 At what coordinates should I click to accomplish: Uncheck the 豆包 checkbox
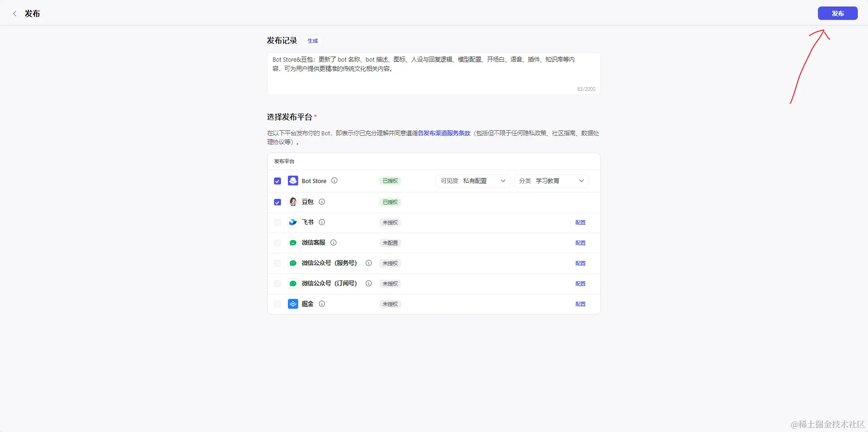[277, 202]
